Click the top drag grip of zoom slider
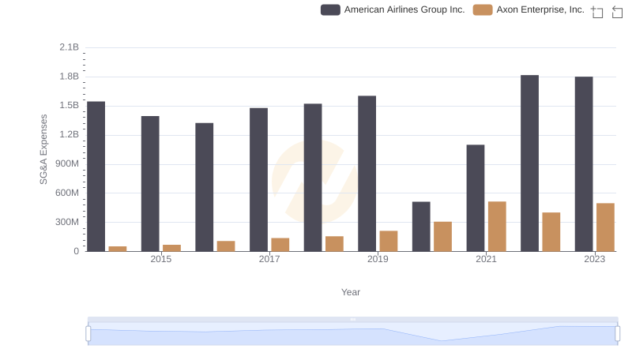The width and height of the screenshot is (632, 364). click(x=352, y=319)
